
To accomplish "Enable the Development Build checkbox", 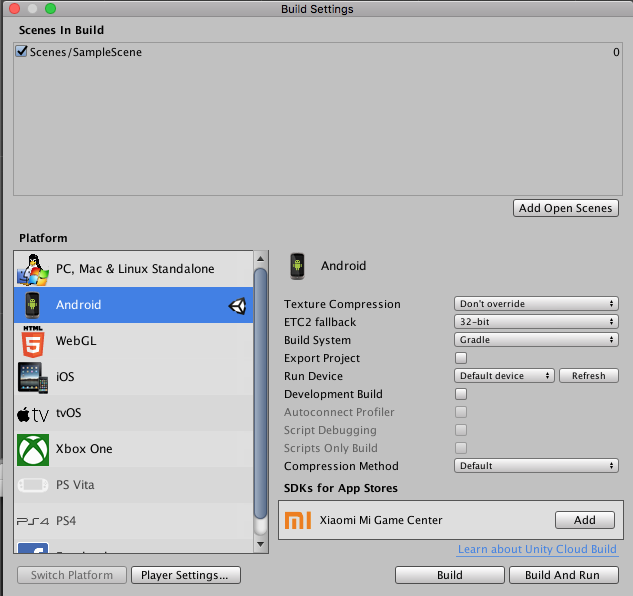I will click(461, 394).
